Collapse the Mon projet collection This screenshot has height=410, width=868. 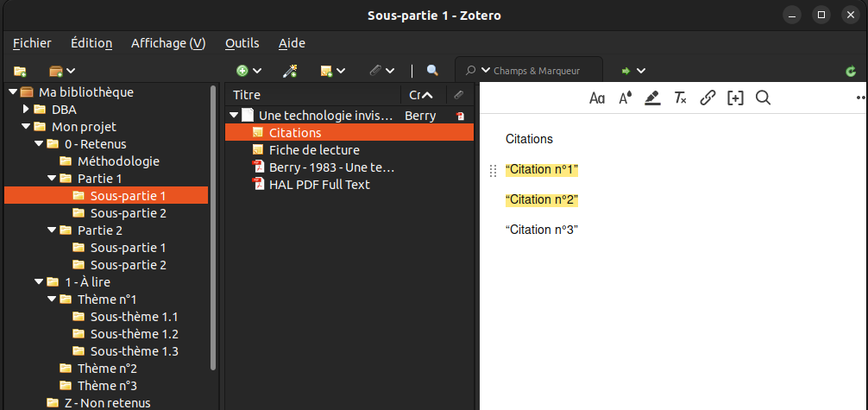pos(26,127)
